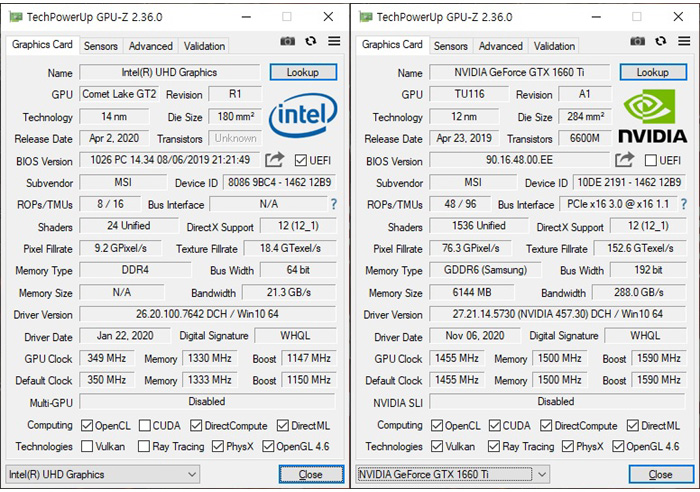Switch to the Sensors tab in the NVIDIA window
The image size is (700, 492).
[x=451, y=46]
